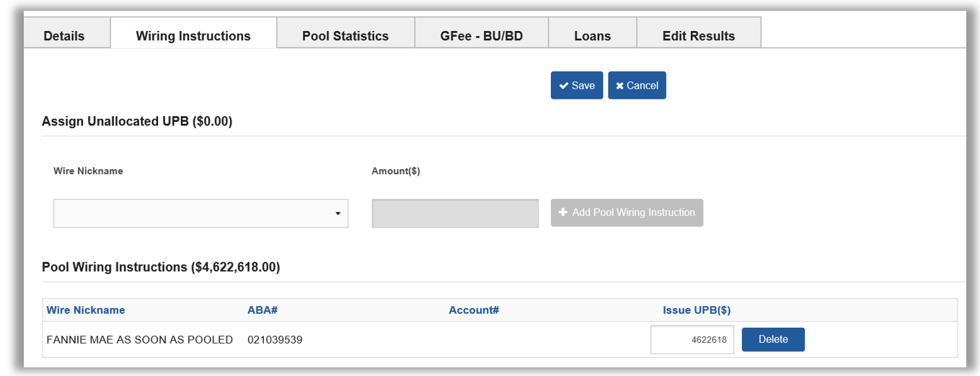Image resolution: width=980 pixels, height=376 pixels.
Task: Sort by ABA# column header
Action: point(262,310)
